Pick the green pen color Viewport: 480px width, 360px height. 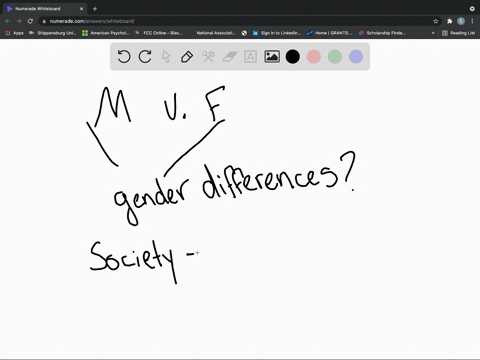click(335, 57)
